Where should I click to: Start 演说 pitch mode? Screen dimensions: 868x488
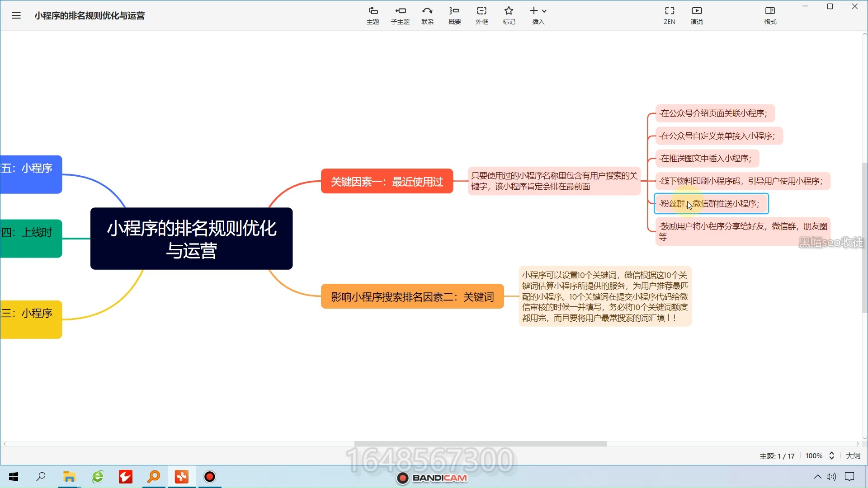[697, 15]
